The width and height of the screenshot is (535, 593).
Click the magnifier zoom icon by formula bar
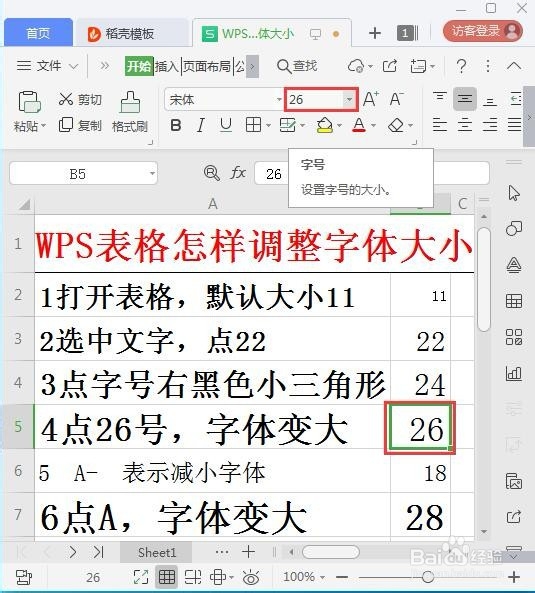[211, 173]
